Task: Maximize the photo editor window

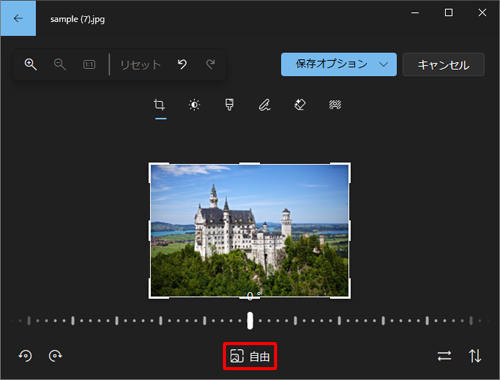Action: [x=449, y=13]
